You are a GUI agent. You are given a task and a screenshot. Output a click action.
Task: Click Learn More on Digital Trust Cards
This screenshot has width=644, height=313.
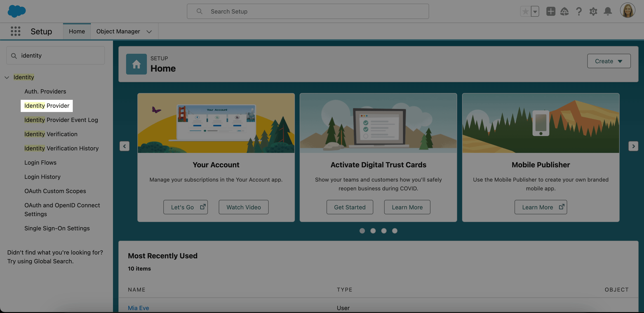pos(407,207)
